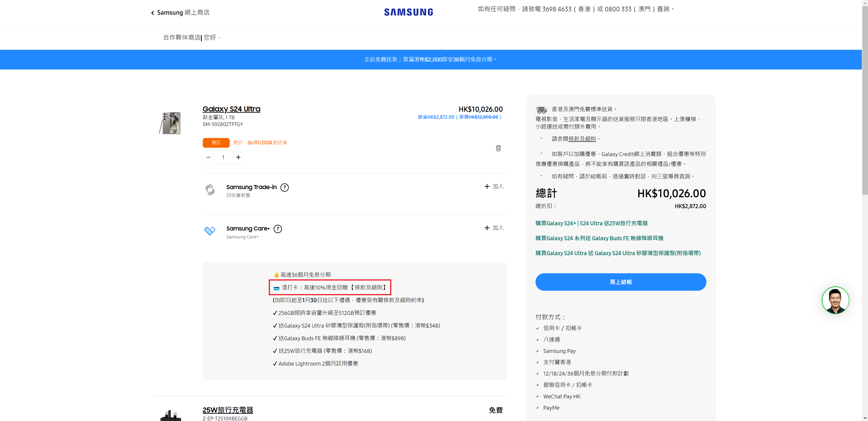Image resolution: width=868 pixels, height=421 pixels.
Task: Click the 預訂 pre-order badge
Action: point(216,143)
